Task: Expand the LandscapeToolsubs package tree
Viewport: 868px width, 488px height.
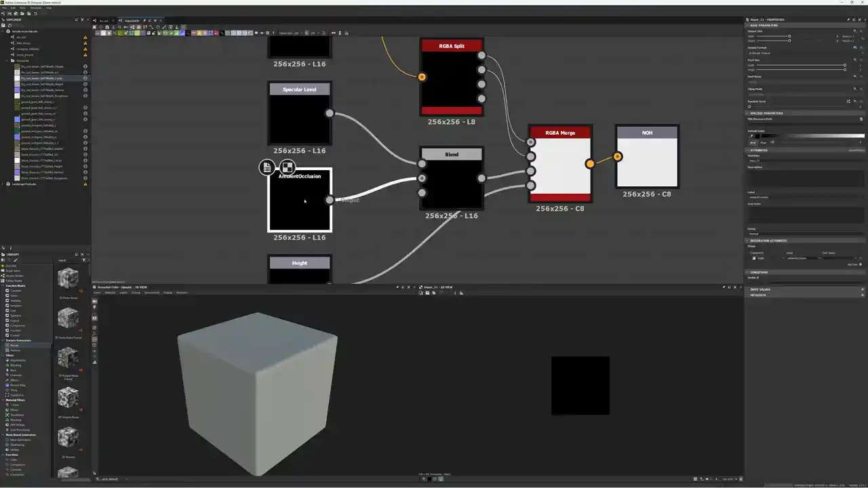Action: click(x=3, y=184)
